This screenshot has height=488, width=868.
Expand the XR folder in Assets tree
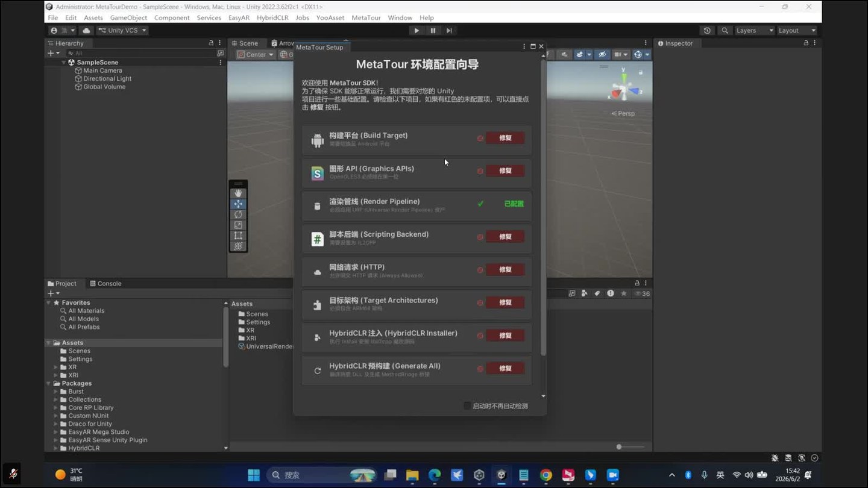click(55, 367)
